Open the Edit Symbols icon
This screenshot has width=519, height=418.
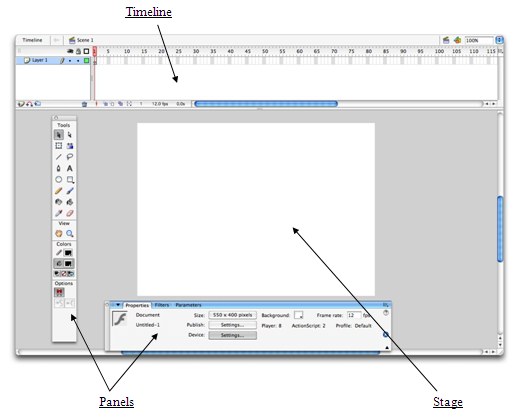[457, 40]
